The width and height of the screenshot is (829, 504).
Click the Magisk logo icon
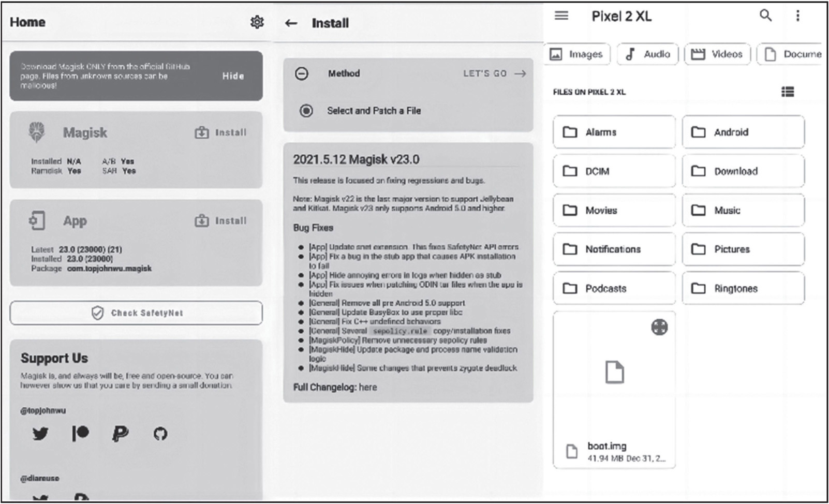tap(36, 132)
